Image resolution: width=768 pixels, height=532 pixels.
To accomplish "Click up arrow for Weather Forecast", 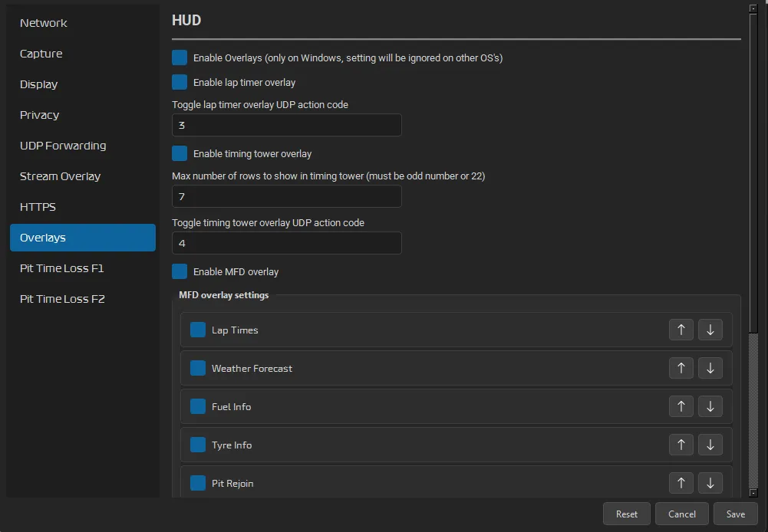I will tap(681, 368).
